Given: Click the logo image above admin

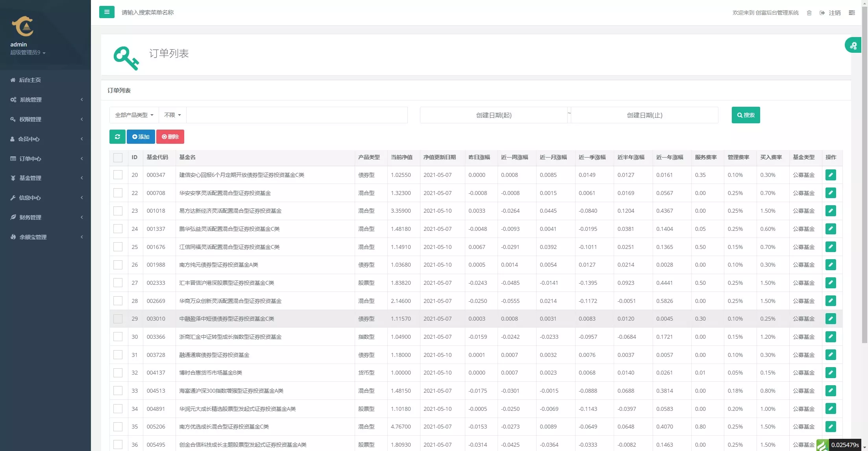Looking at the screenshot, I should 23,26.
